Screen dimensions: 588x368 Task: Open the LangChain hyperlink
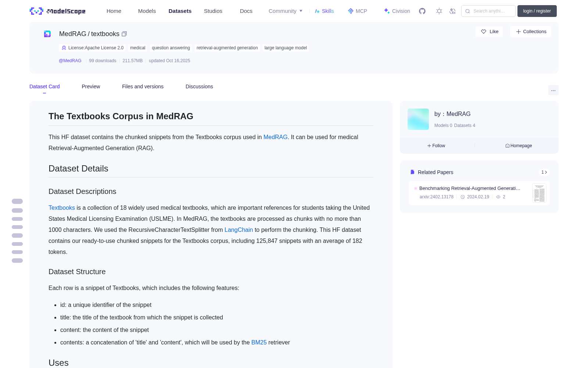pos(239,230)
